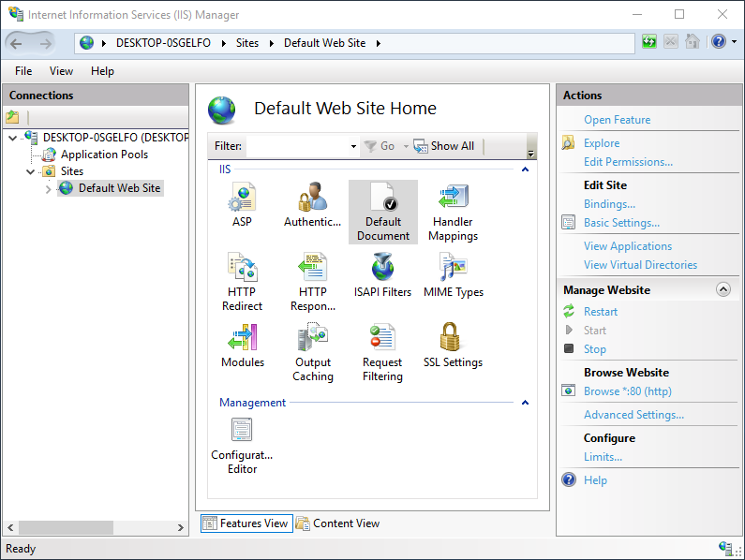Open the Filter dropdown arrow
745x560 pixels.
point(353,147)
